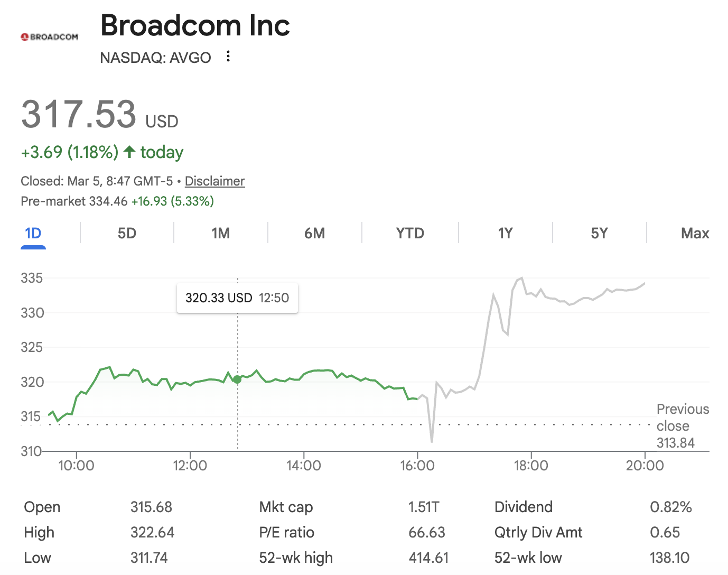Open the three-dot options menu
Image resolution: width=728 pixels, height=575 pixels.
[x=228, y=57]
